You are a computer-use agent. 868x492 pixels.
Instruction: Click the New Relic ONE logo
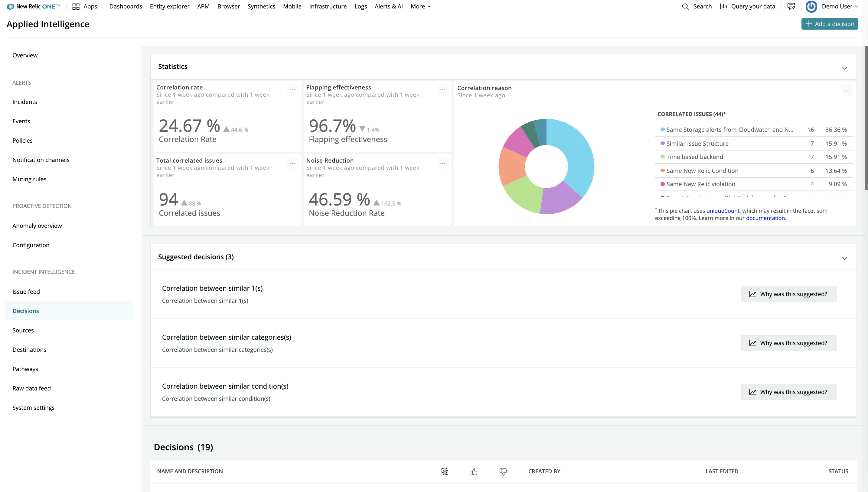33,6
